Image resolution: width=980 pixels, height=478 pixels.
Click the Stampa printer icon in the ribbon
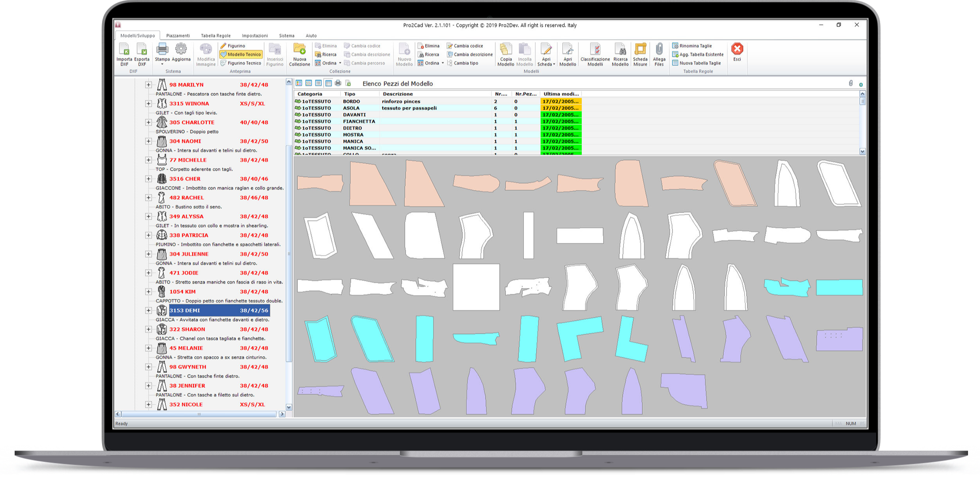tap(162, 49)
